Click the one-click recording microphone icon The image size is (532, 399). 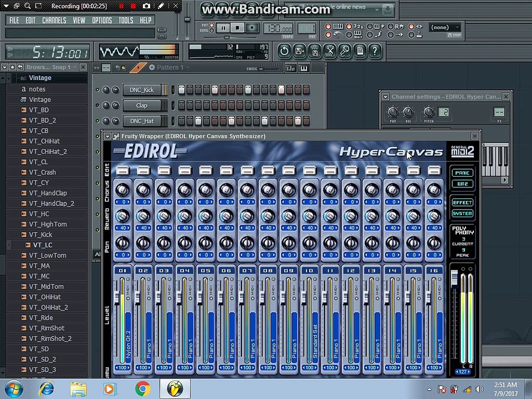[345, 51]
